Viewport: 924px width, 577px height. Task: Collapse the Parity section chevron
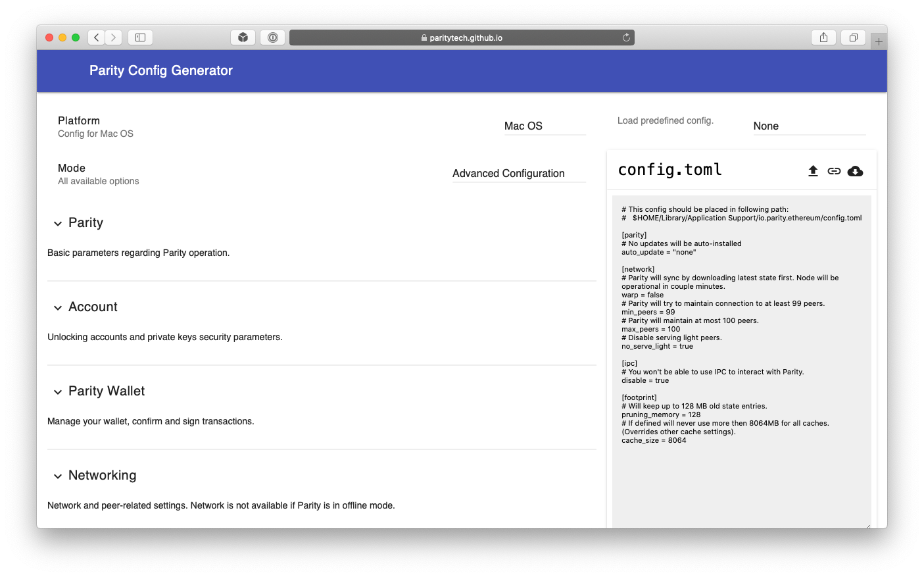tap(58, 224)
